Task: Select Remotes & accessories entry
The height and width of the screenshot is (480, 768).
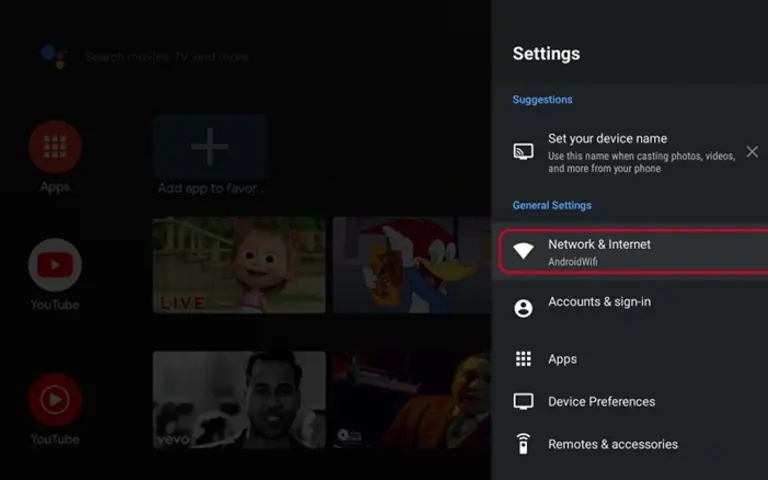Action: tap(630, 444)
